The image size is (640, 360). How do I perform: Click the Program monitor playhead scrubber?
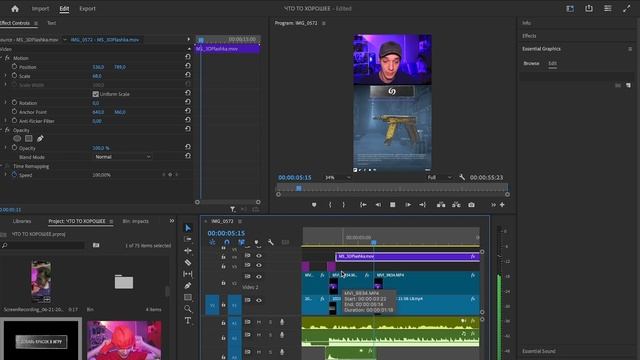pyautogui.click(x=299, y=188)
